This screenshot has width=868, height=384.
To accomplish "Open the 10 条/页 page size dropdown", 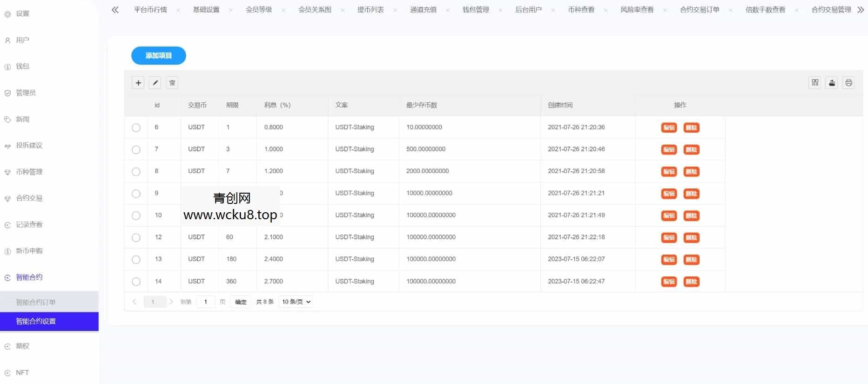I will [296, 302].
